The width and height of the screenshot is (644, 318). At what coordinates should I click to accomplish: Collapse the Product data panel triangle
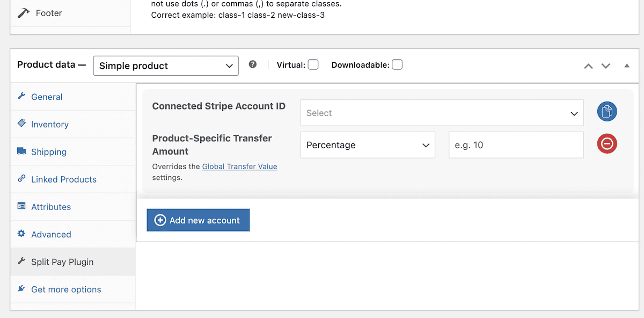pos(626,66)
